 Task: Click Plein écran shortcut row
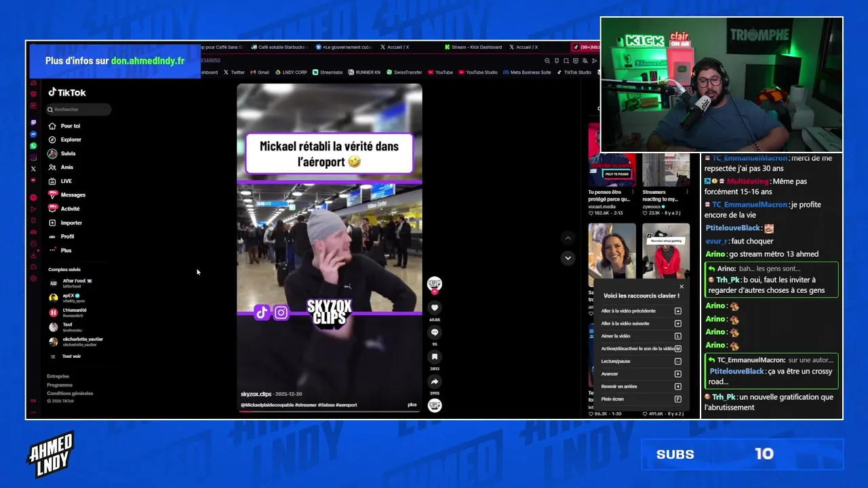[641, 399]
